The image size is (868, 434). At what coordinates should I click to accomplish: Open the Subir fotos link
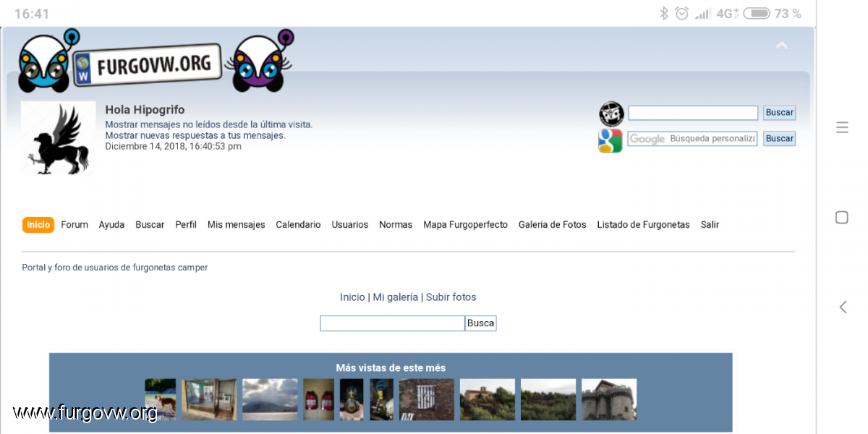[x=451, y=297]
